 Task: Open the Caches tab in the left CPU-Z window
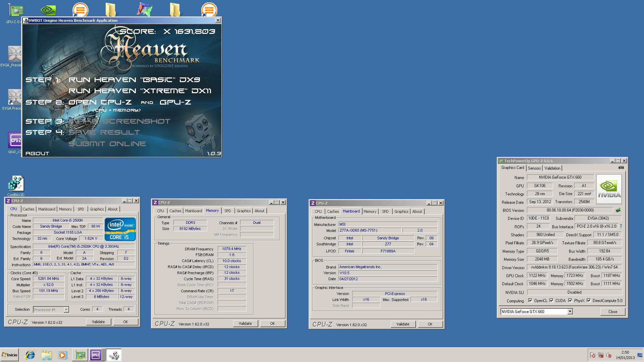click(x=29, y=209)
